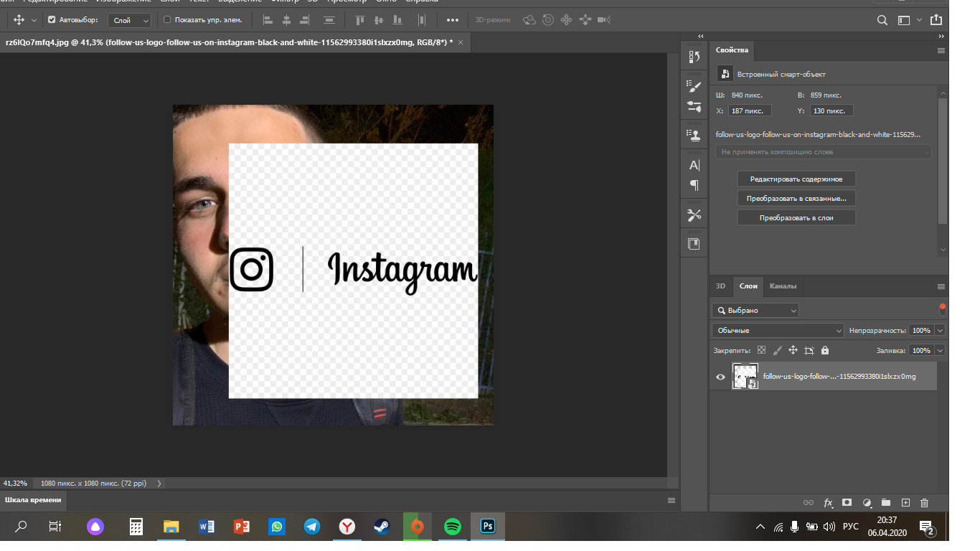The height and width of the screenshot is (551, 980).
Task: Open the Выбрано layer filter dropdown
Action: point(755,311)
